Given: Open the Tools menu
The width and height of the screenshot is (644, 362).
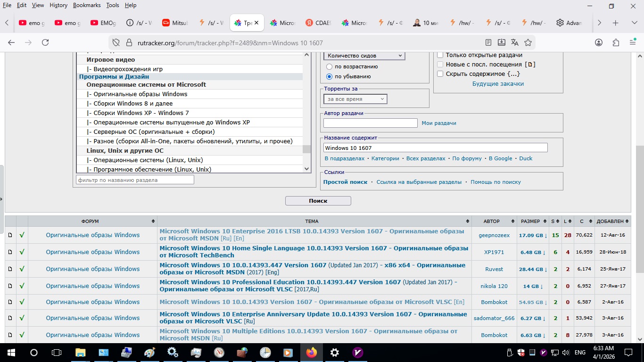Looking at the screenshot, I should (x=113, y=5).
